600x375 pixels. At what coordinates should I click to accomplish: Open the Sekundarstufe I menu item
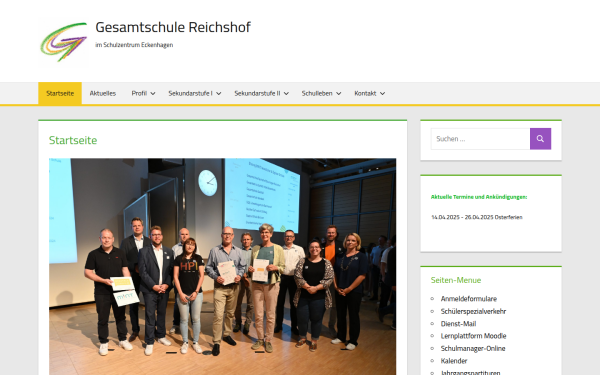point(190,93)
